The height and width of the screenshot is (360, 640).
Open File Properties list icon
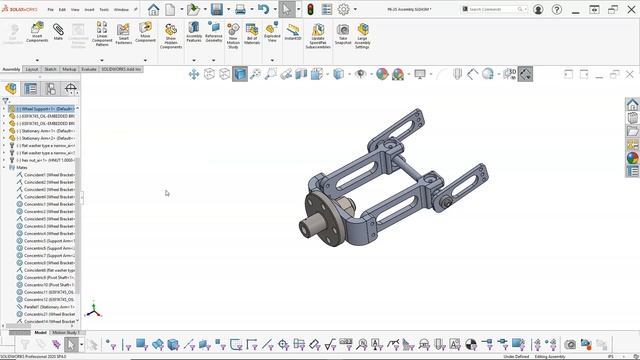click(327, 9)
